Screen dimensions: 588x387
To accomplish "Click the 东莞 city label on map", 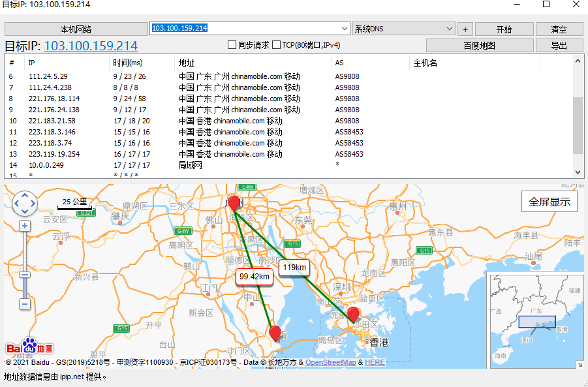I will (303, 220).
